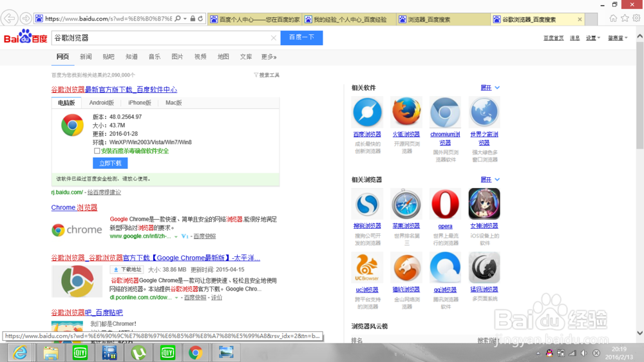Open the 谷歌浏览器吧 Tieba result link
Screen dimensions: 644x362
[x=87, y=312]
